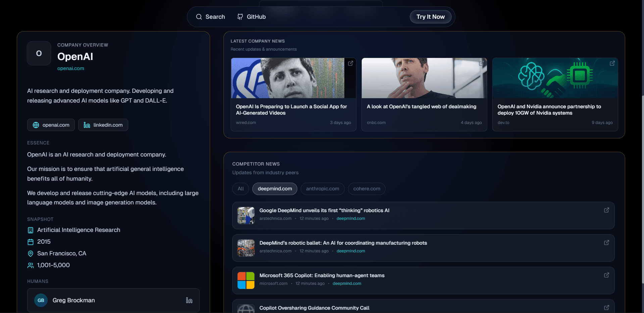Image resolution: width=644 pixels, height=313 pixels.
Task: Click the OpenAI 'O' logo avatar
Action: 39,53
